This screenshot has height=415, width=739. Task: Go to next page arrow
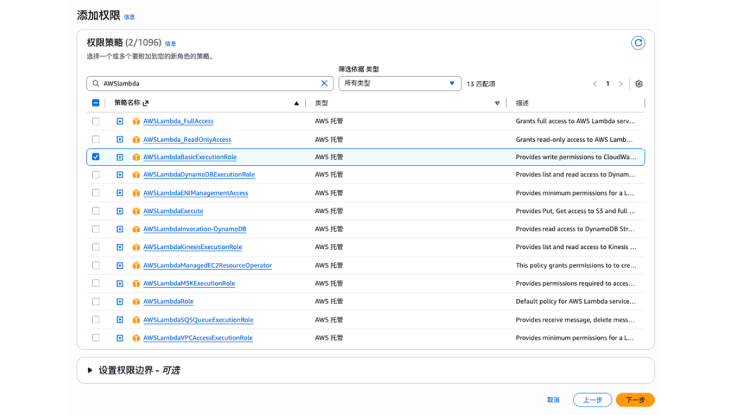(620, 84)
